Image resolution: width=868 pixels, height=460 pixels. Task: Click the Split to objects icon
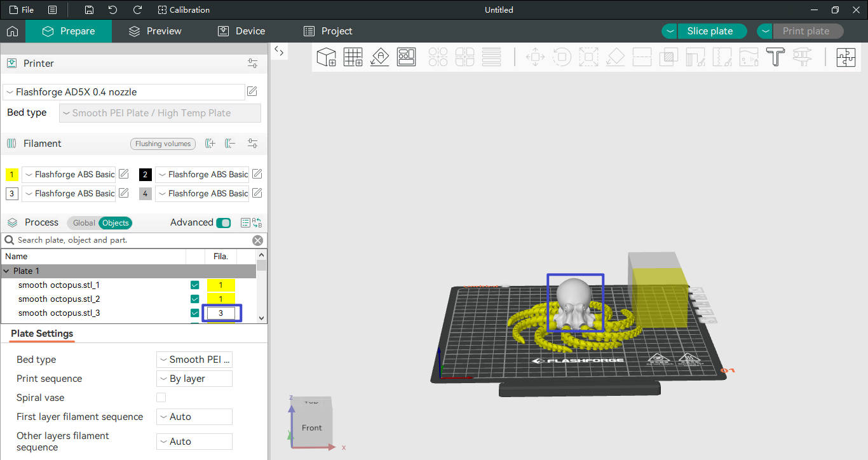(x=438, y=57)
